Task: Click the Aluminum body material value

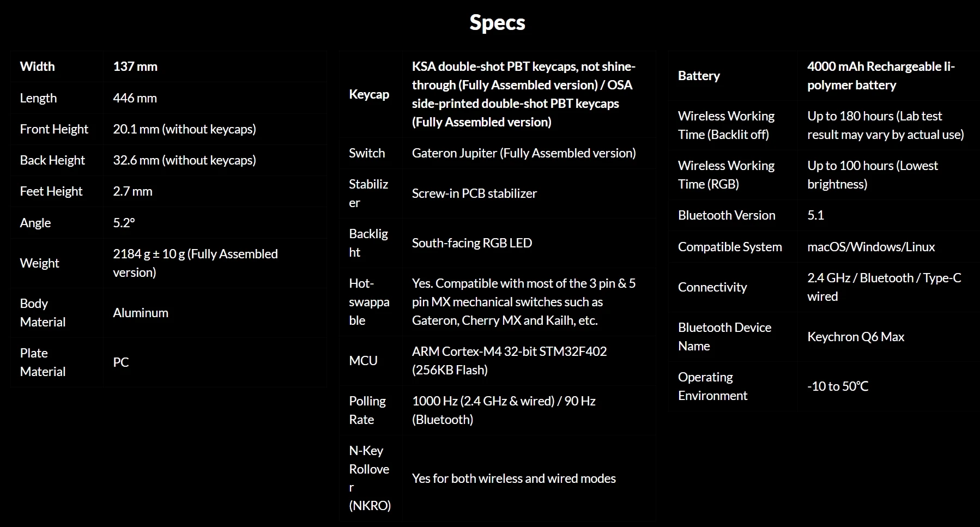Action: (141, 313)
